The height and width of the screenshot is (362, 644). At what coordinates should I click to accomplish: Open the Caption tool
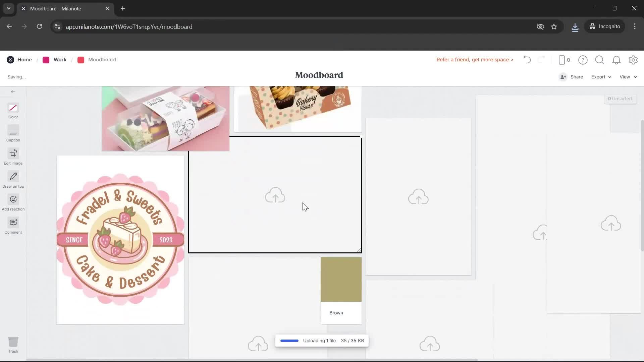13,134
